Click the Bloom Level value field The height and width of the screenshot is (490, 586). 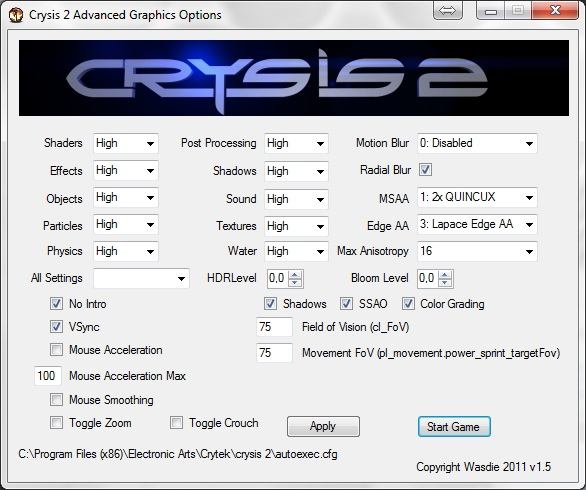pyautogui.click(x=428, y=278)
